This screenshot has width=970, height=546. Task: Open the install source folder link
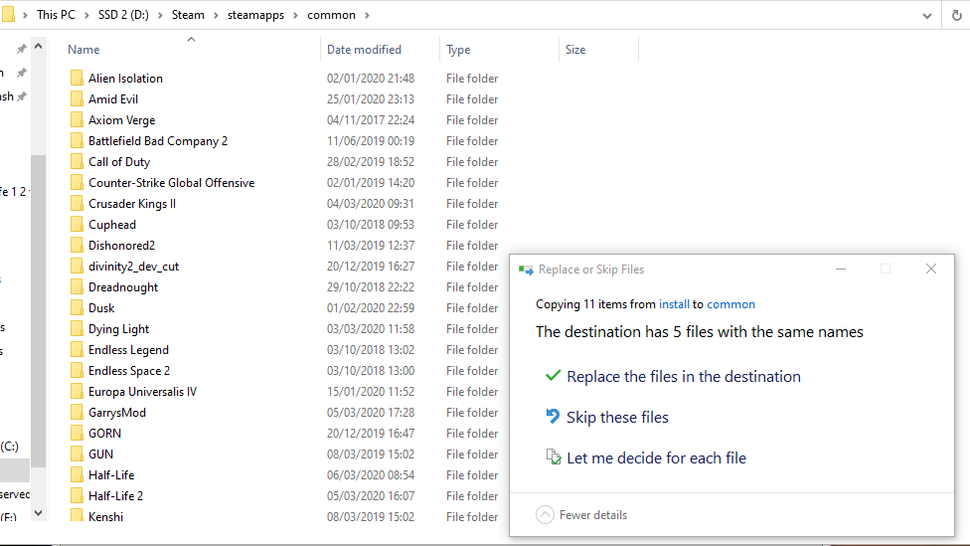[674, 304]
